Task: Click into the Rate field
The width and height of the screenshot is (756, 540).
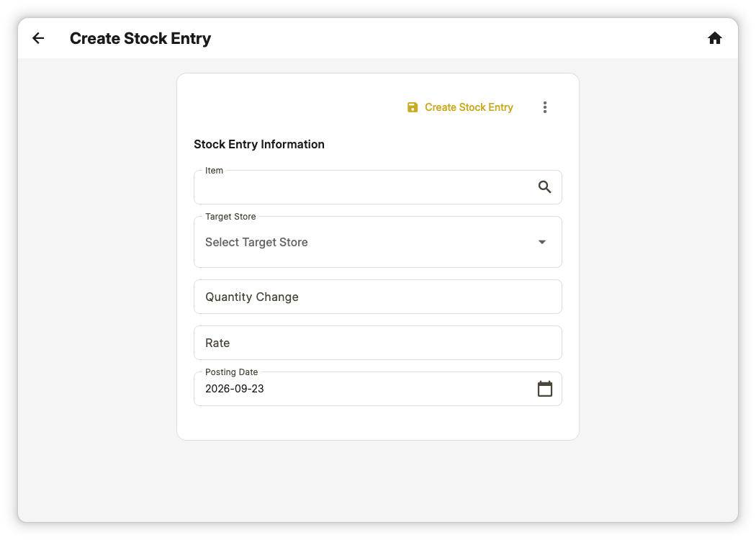Action: tap(378, 343)
